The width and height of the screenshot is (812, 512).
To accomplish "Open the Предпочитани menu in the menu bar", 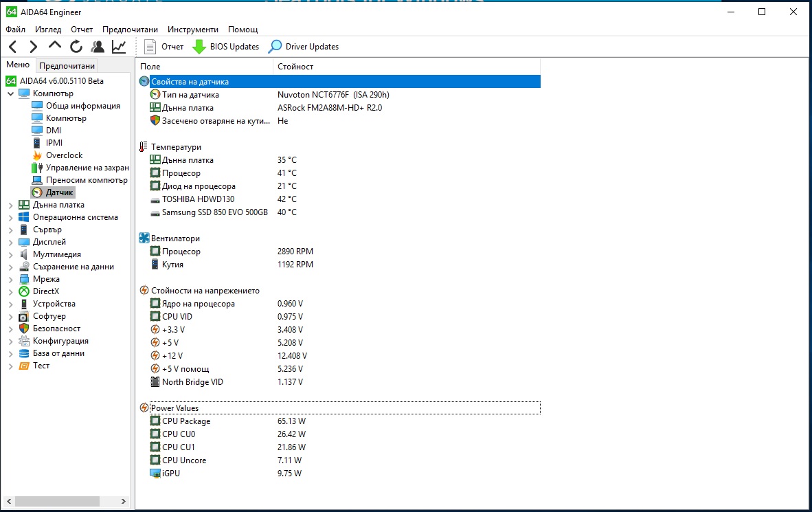I will pyautogui.click(x=130, y=30).
